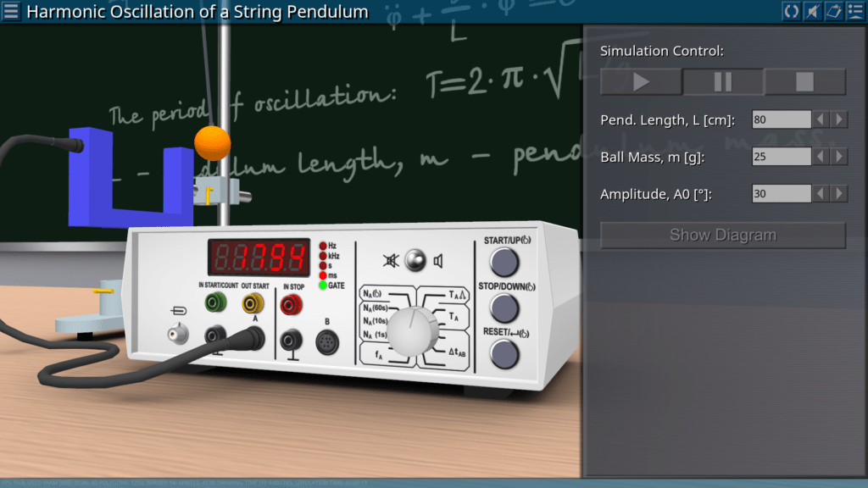
Task: Collapse the settings panel list icon
Action: (x=854, y=11)
